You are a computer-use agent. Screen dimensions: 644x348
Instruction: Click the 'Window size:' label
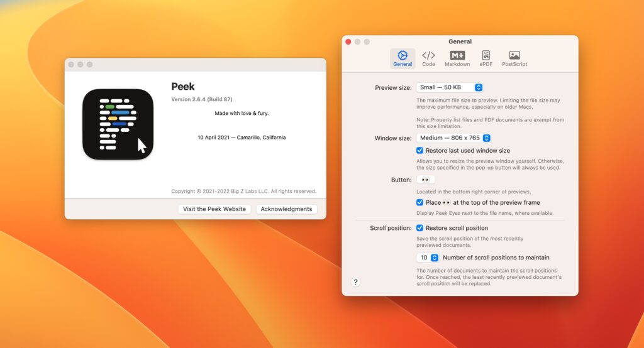pos(393,138)
